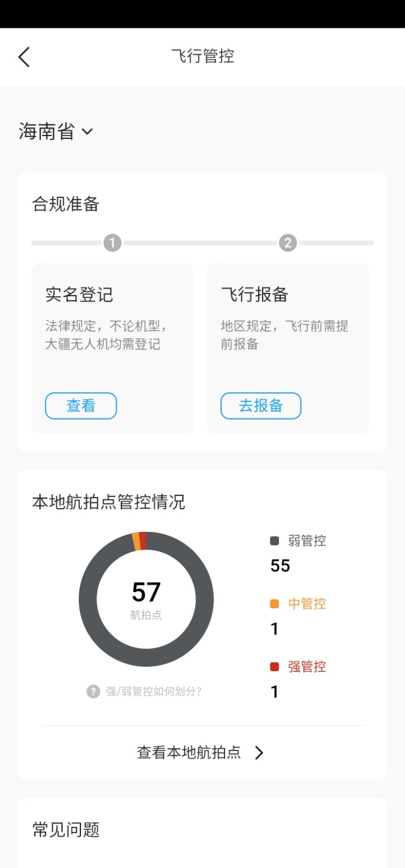Tap the question mark help icon
The width and height of the screenshot is (405, 868).
(x=93, y=691)
